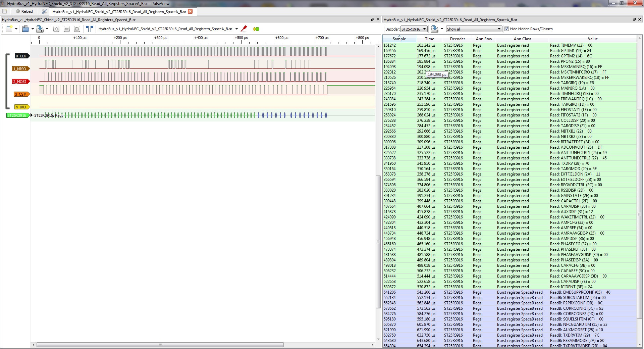Save decoder table data icon
644x349 pixels.
434,29
